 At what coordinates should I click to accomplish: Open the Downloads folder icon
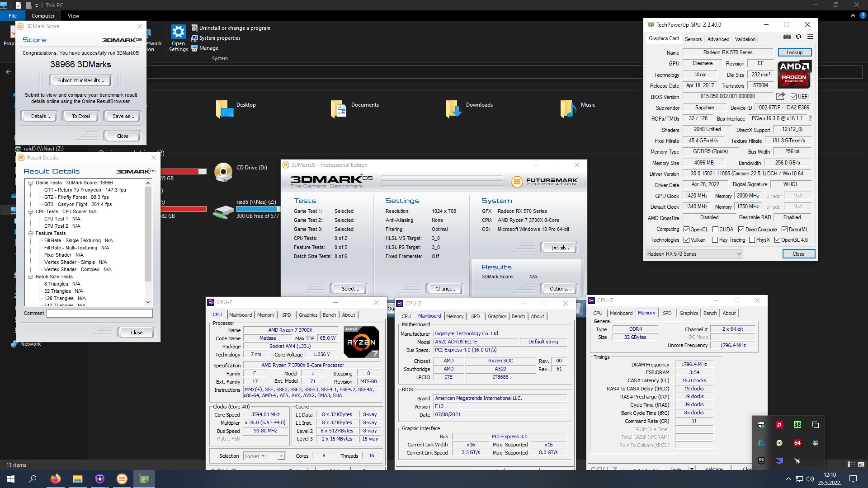(x=453, y=109)
